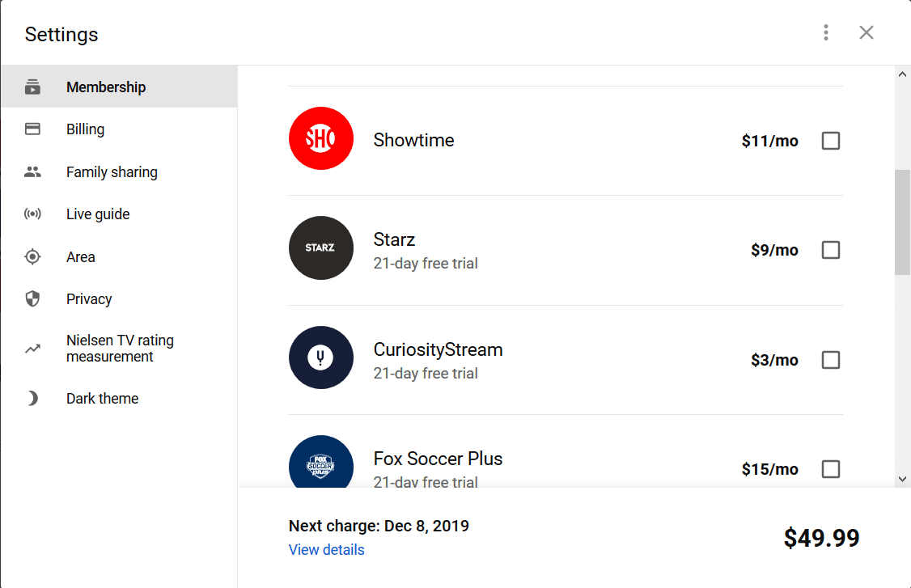Click the $15/mo Fox Soccer price
The image size is (911, 588).
click(769, 469)
